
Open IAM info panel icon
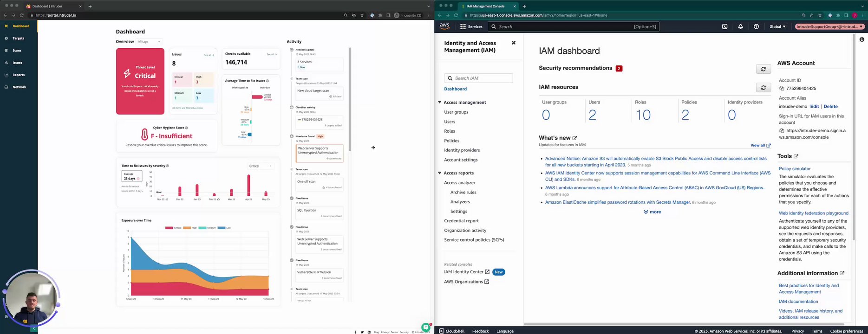coord(861,39)
